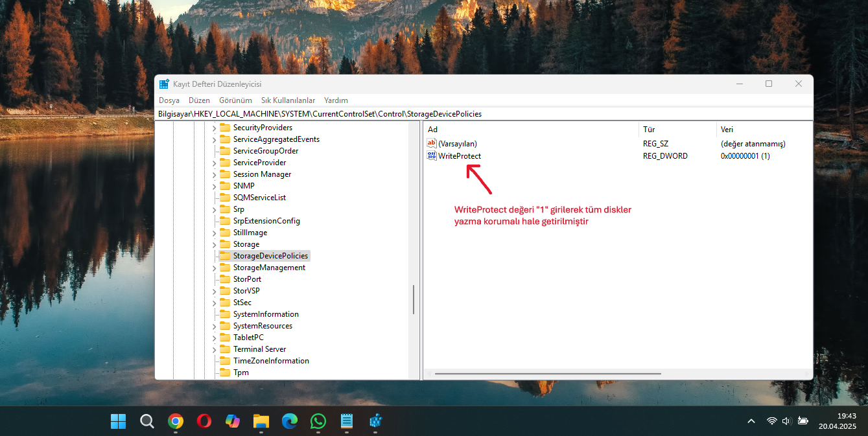Click the WriteProtect value name

460,156
